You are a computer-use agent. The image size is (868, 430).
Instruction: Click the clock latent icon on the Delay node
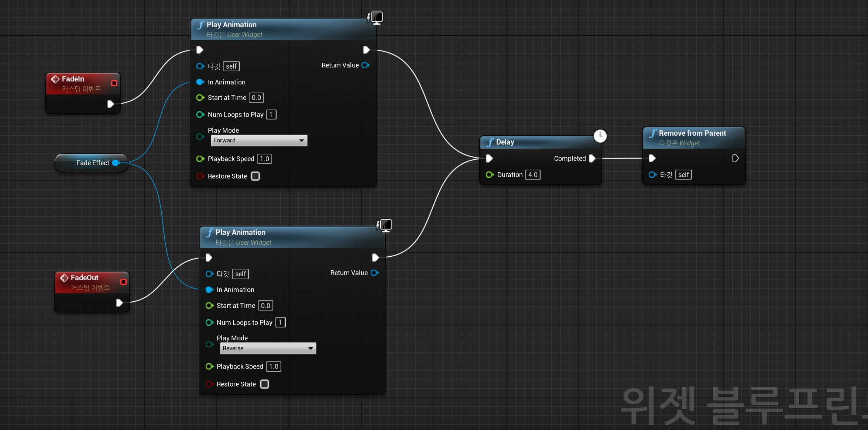[x=601, y=136]
